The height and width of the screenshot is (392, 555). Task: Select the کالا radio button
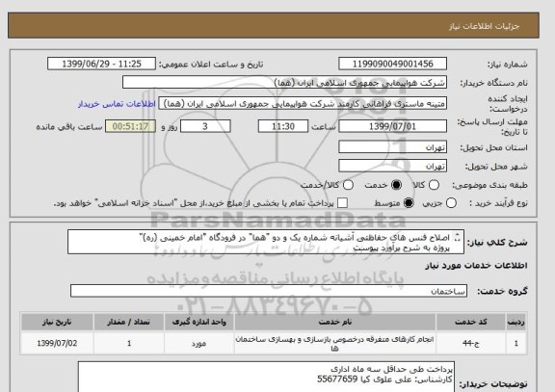point(434,185)
